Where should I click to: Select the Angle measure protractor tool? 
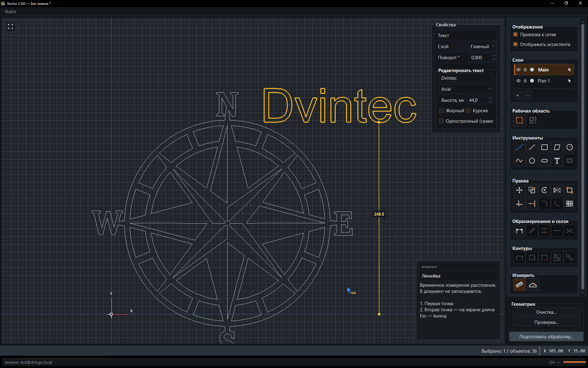533,285
